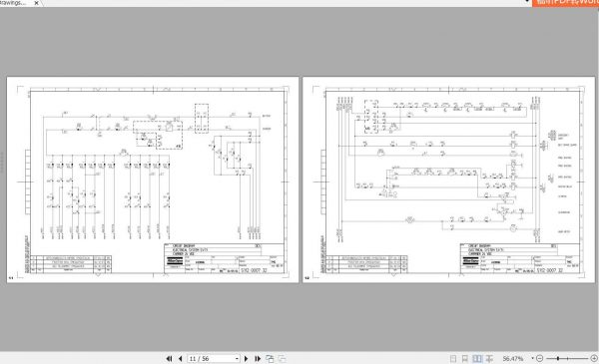Click the 56.47% zoom value
This screenshot has height=364, width=599.
coord(513,359)
